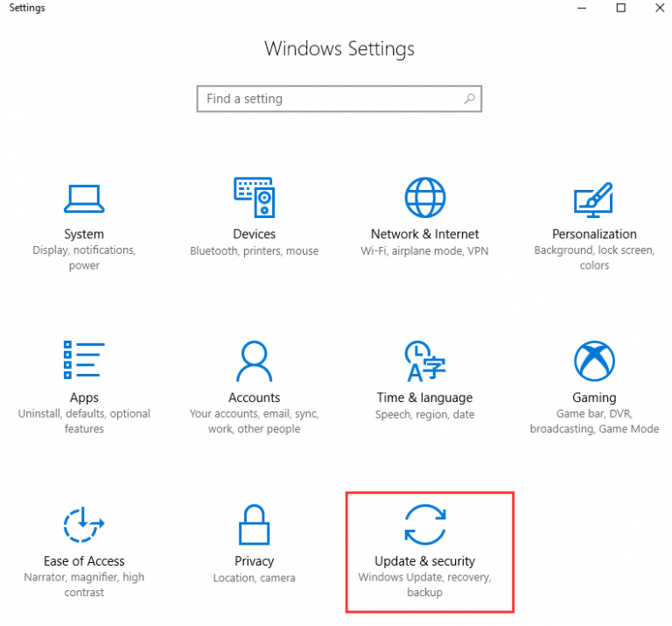The height and width of the screenshot is (626, 672).
Task: Click 'Your accounts, email, sync' description
Action: [254, 421]
